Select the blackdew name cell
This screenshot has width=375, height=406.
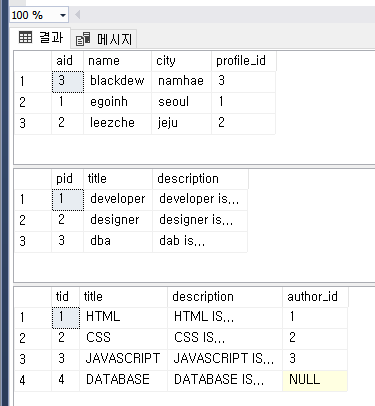tap(117, 81)
